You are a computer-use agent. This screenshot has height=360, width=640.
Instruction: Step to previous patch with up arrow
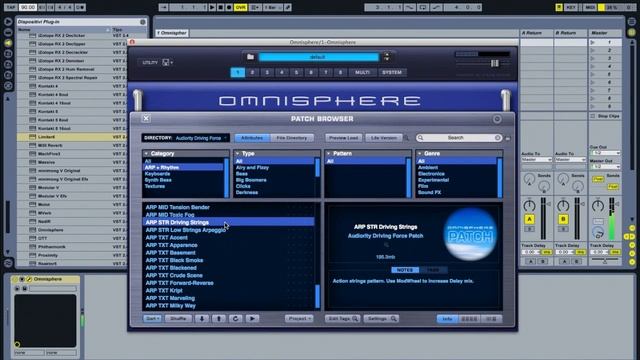point(219,318)
